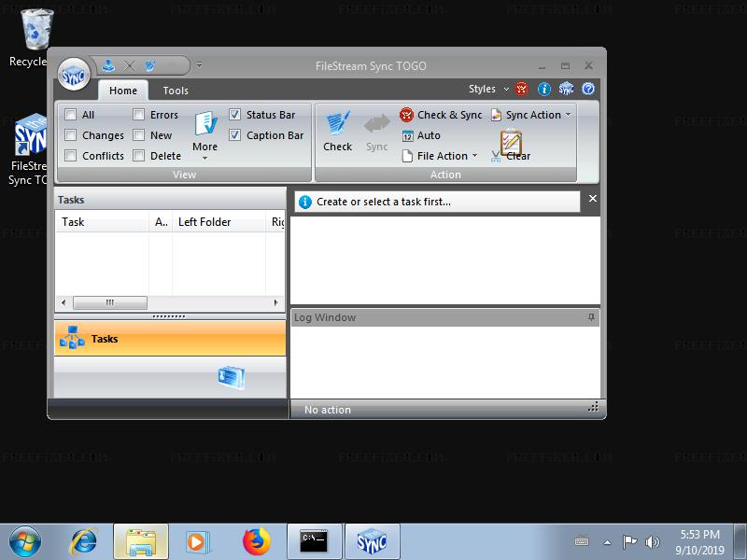
Task: Tick the Changes checkbox
Action: tap(71, 135)
